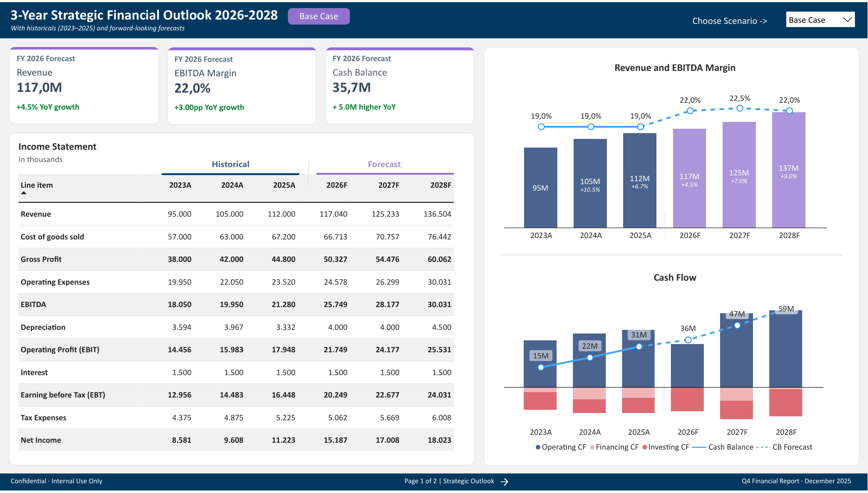Click the next page arrow icon
The image size is (868, 493).
click(x=505, y=481)
